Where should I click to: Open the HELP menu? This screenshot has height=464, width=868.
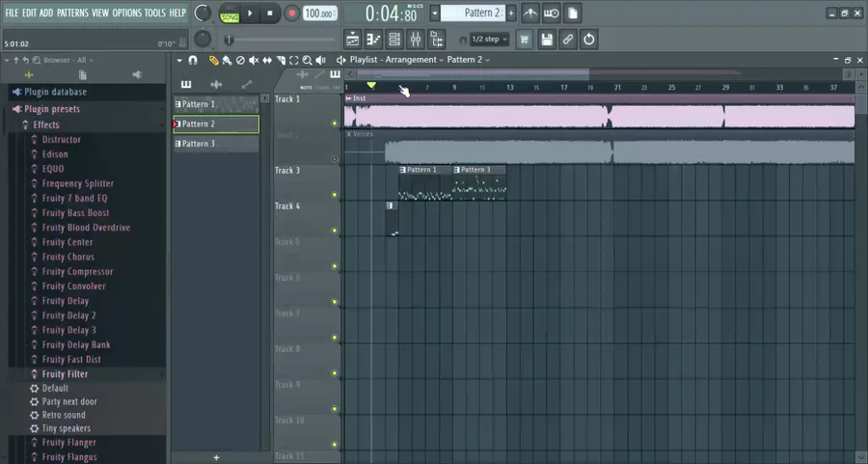click(x=177, y=13)
